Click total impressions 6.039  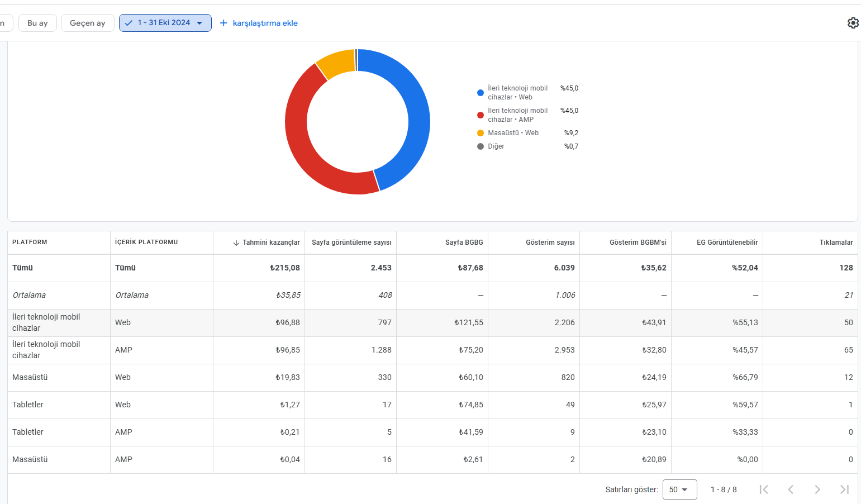click(x=564, y=268)
